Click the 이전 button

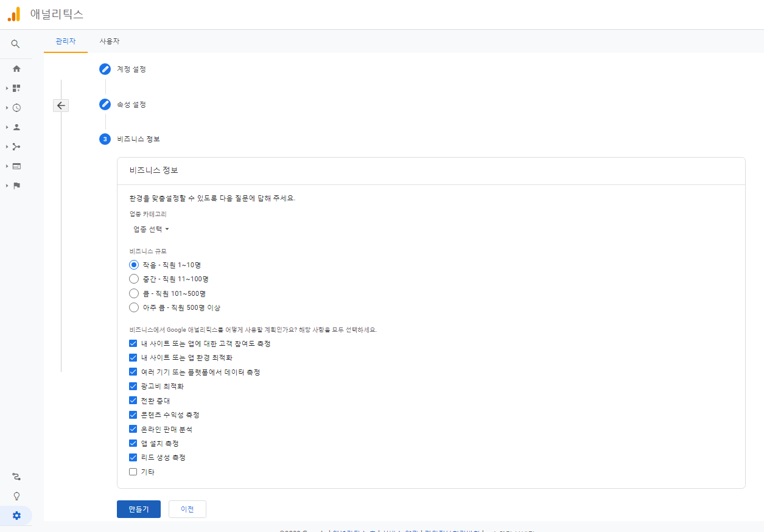pyautogui.click(x=187, y=509)
